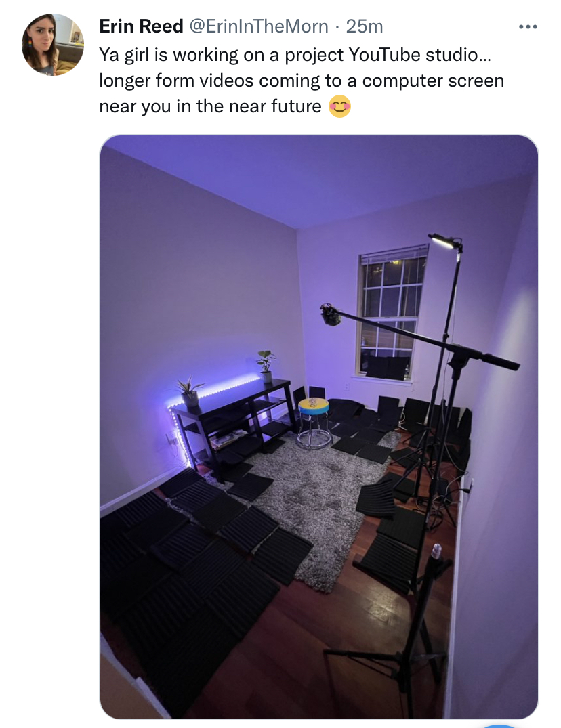Open the Erin Reed display name link

click(141, 26)
